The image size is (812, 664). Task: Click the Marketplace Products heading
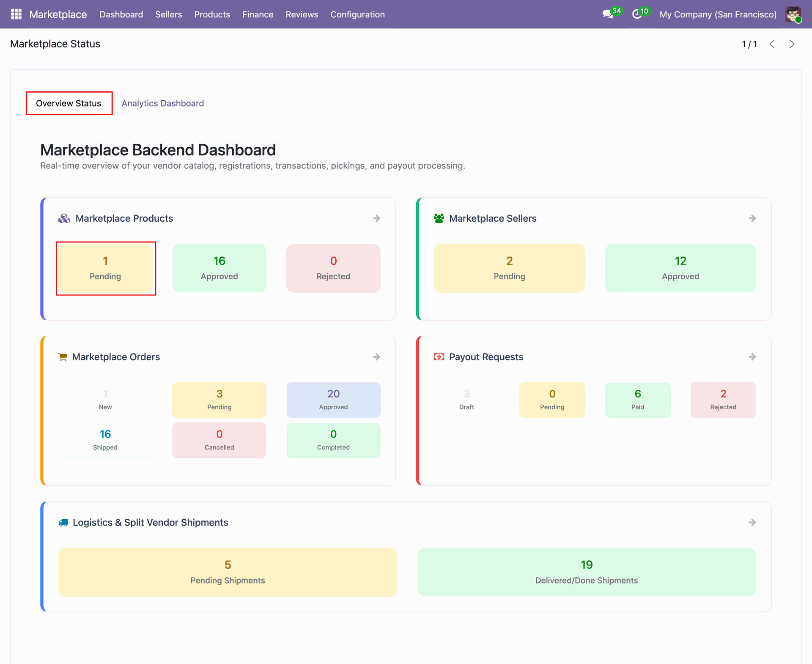pos(124,218)
